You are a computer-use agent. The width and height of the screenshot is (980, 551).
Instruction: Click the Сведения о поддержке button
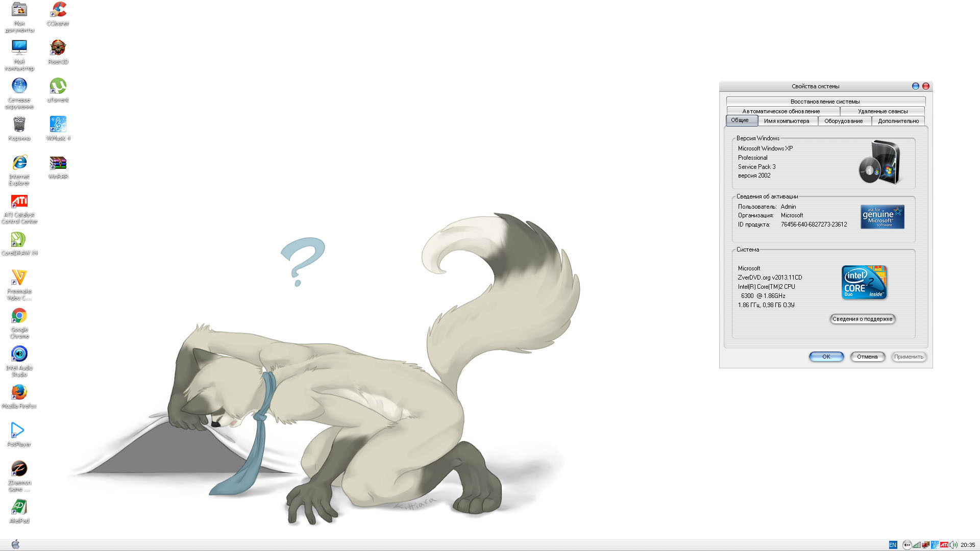(x=862, y=319)
